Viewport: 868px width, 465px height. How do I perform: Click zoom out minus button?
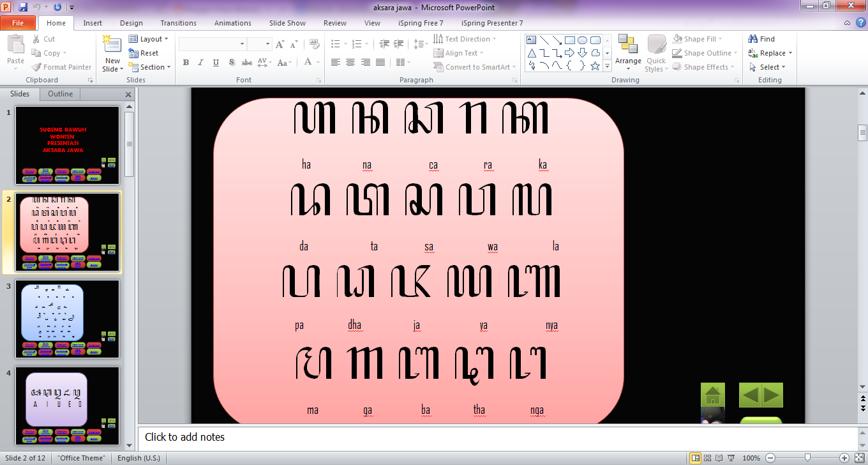770,458
